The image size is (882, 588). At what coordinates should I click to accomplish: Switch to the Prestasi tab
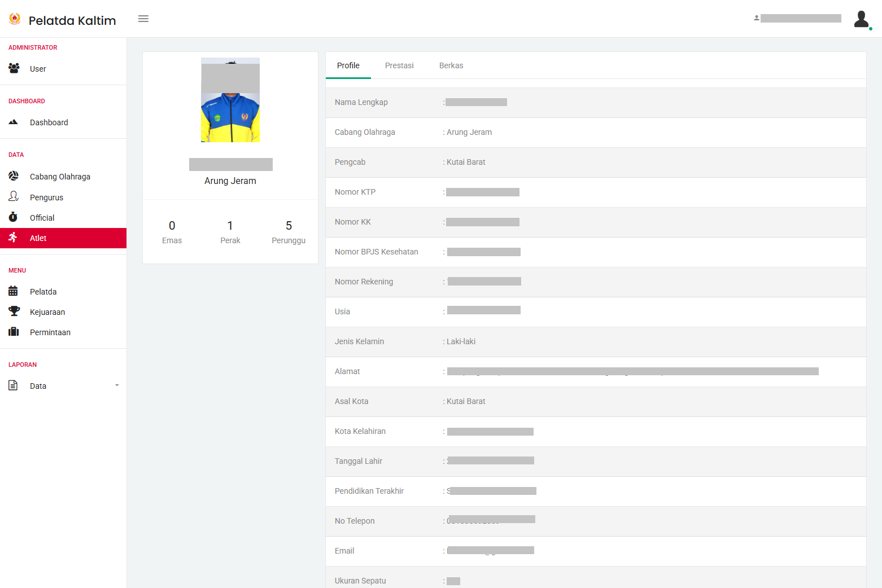click(x=399, y=65)
